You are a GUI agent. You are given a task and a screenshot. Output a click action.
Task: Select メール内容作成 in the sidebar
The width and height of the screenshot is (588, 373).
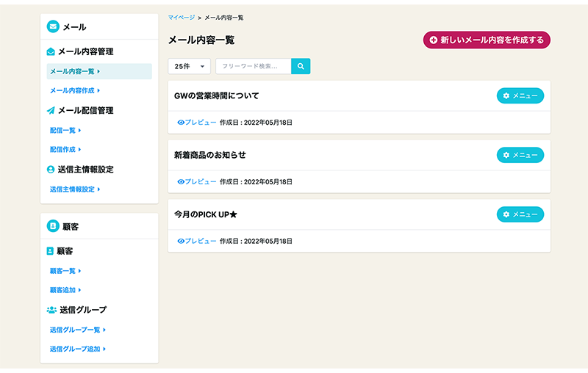pos(74,91)
